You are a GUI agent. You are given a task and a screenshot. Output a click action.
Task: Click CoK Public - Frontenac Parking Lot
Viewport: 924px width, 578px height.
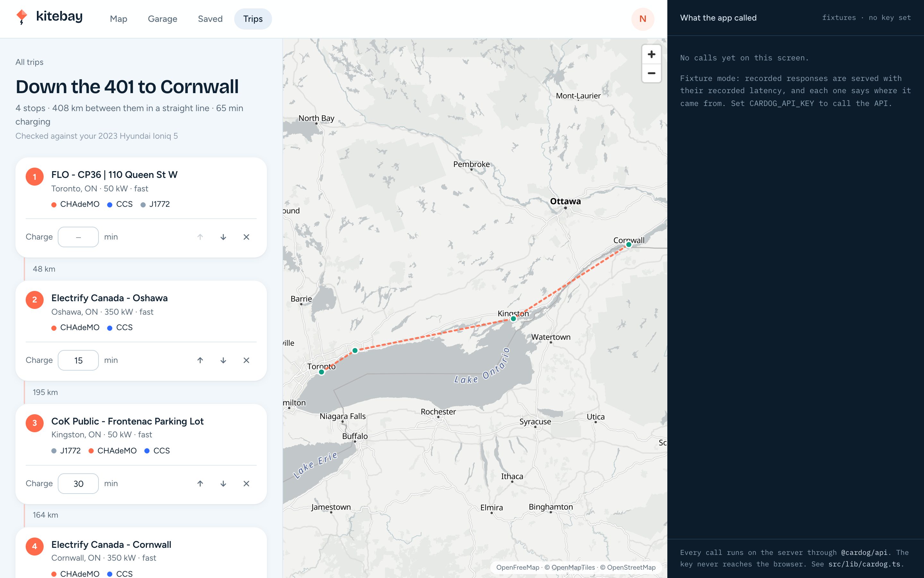point(127,421)
